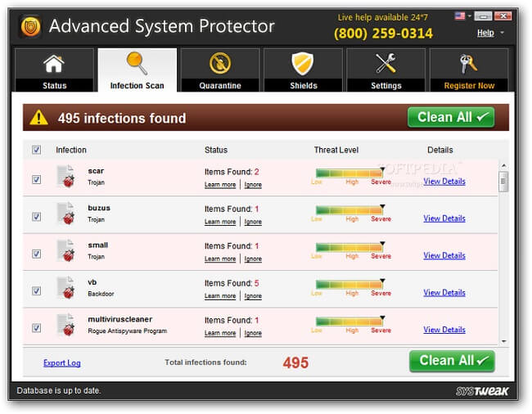Viewport: 532px width, 414px height.
Task: Click the Threat Level column header
Action: 336,150
